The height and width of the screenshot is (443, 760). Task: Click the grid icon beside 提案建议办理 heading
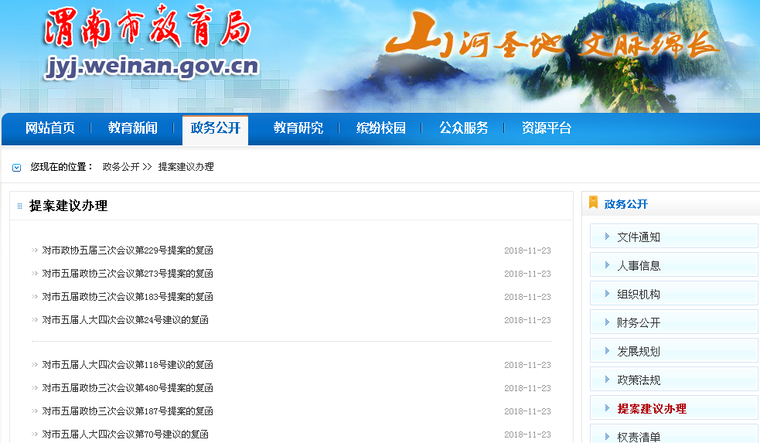[x=20, y=206]
